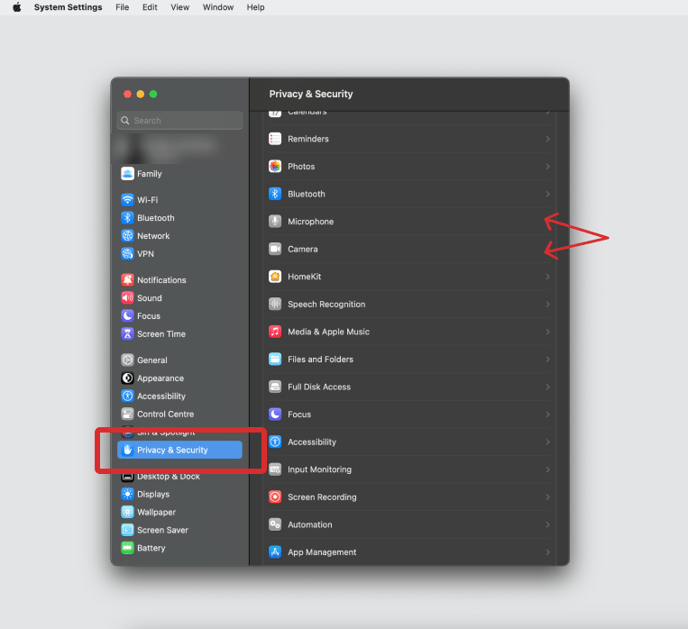Select the Network globe icon
This screenshot has width=688, height=629.
pyautogui.click(x=127, y=236)
